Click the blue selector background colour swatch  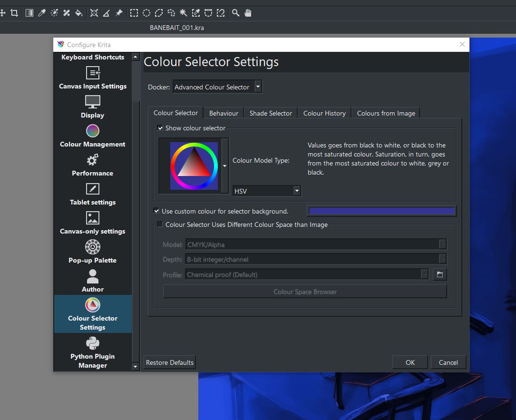[x=381, y=211]
